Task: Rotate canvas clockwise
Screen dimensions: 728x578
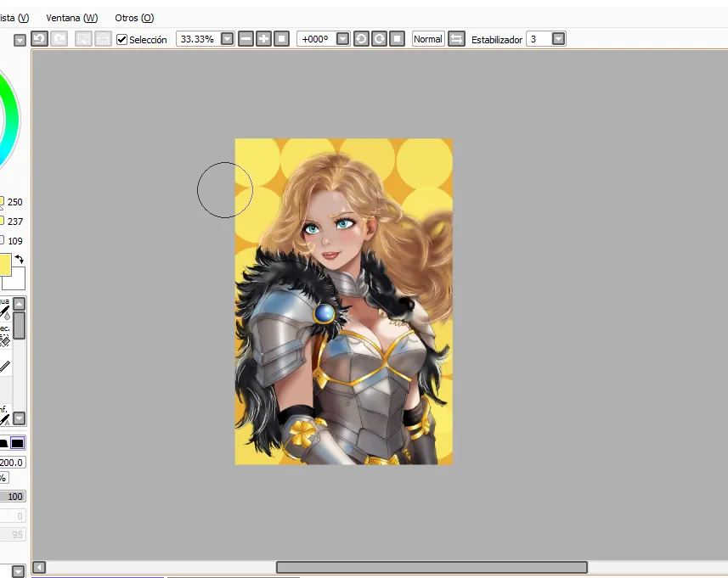Action: [x=379, y=39]
